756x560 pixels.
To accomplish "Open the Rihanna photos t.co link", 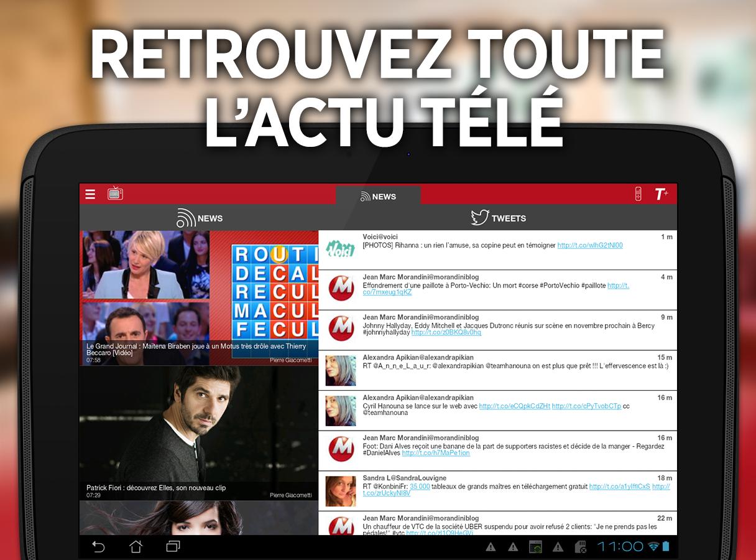I will [x=590, y=246].
